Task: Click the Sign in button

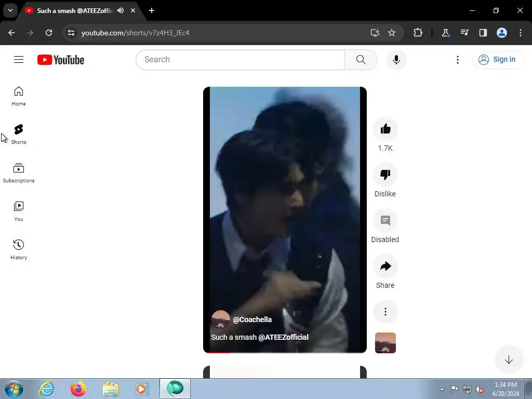Action: click(498, 60)
